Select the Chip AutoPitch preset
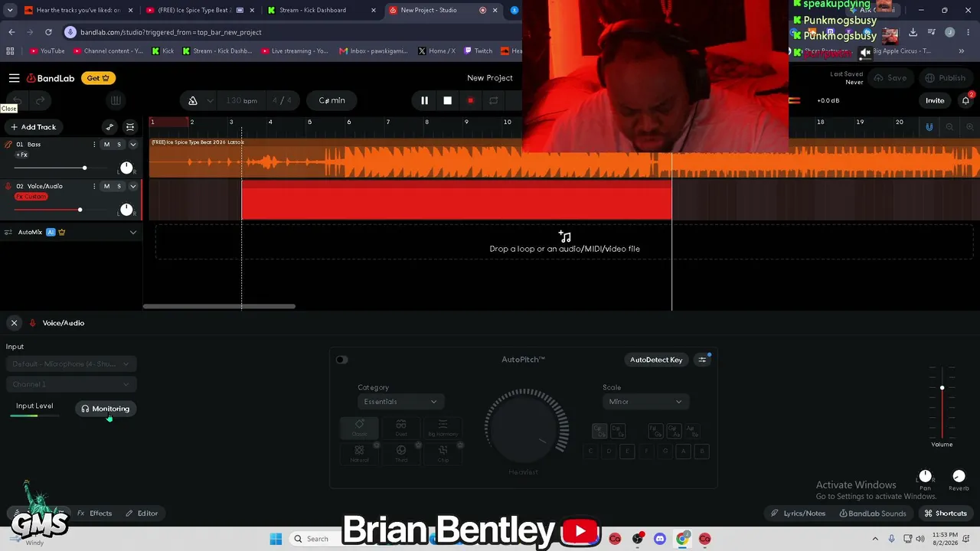This screenshot has height=551, width=980. 443,453
